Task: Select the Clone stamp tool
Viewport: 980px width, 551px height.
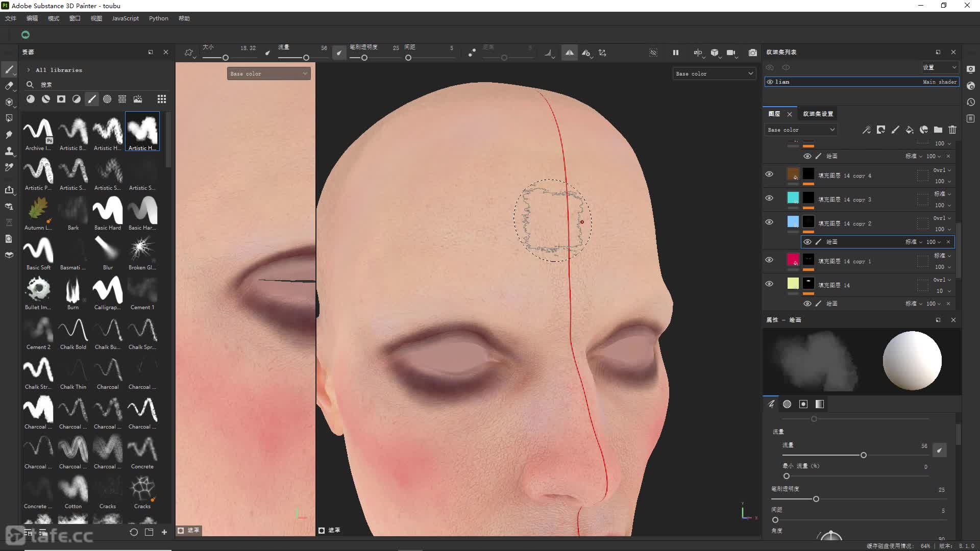Action: [9, 151]
